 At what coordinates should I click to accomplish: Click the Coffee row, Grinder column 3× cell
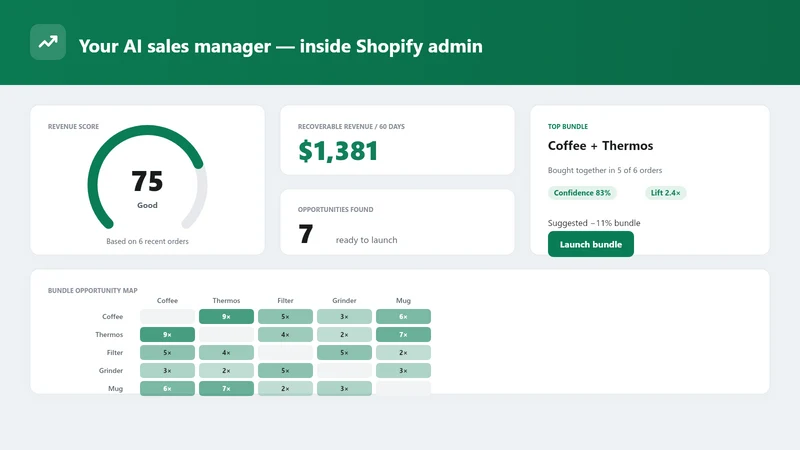click(344, 316)
